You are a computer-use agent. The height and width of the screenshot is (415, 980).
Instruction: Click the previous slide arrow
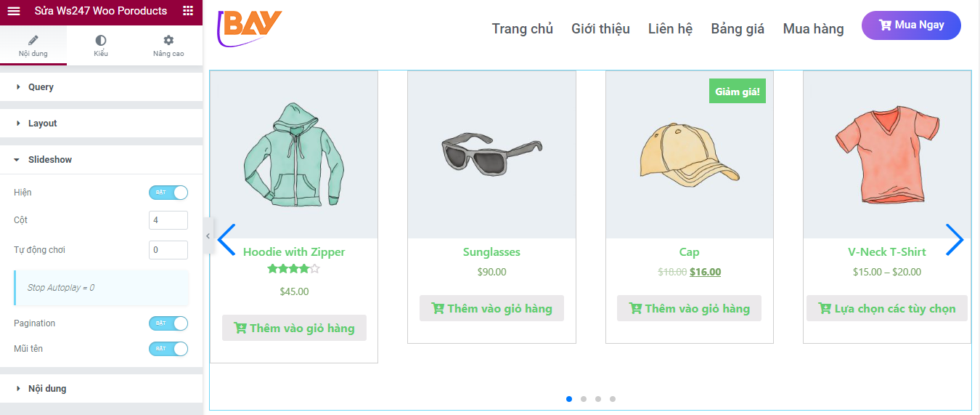pyautogui.click(x=226, y=239)
